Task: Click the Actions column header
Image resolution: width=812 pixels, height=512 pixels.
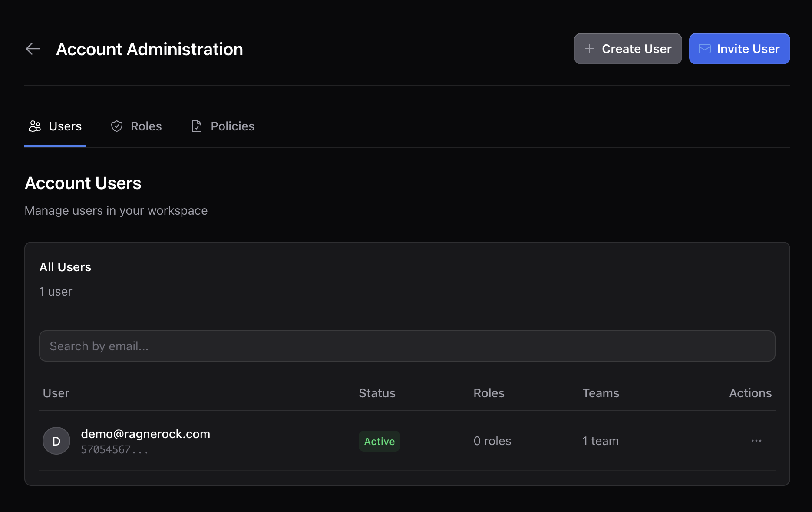Action: pos(750,393)
